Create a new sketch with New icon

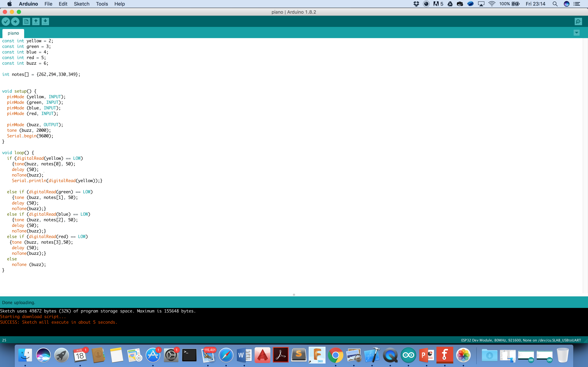[x=26, y=22]
